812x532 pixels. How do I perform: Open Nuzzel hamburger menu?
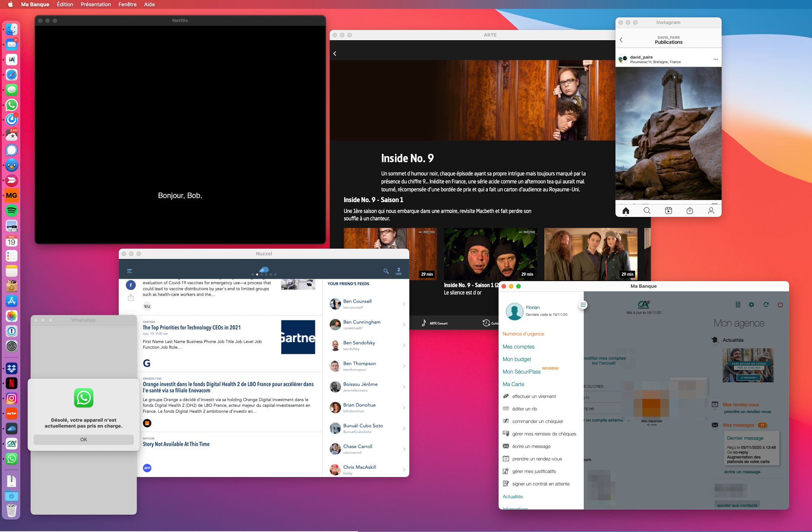(x=129, y=271)
